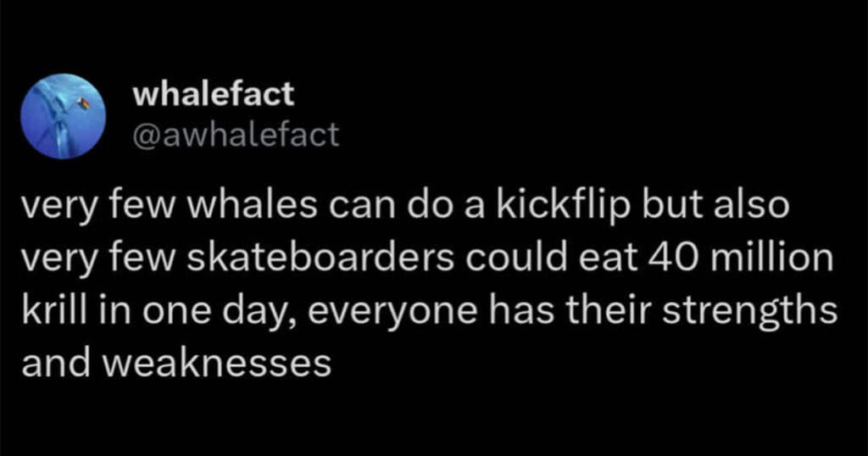Open the whalefact display name
This screenshot has height=456, width=868.
pyautogui.click(x=213, y=94)
